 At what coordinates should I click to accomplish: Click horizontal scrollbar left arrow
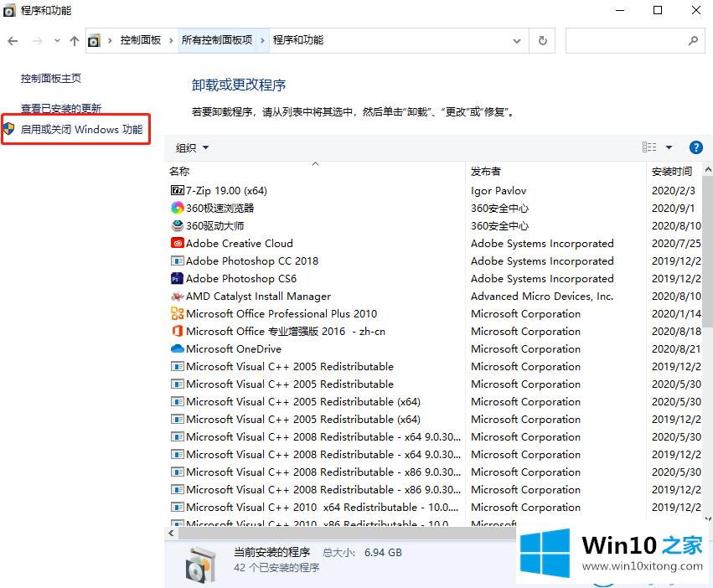click(x=171, y=533)
